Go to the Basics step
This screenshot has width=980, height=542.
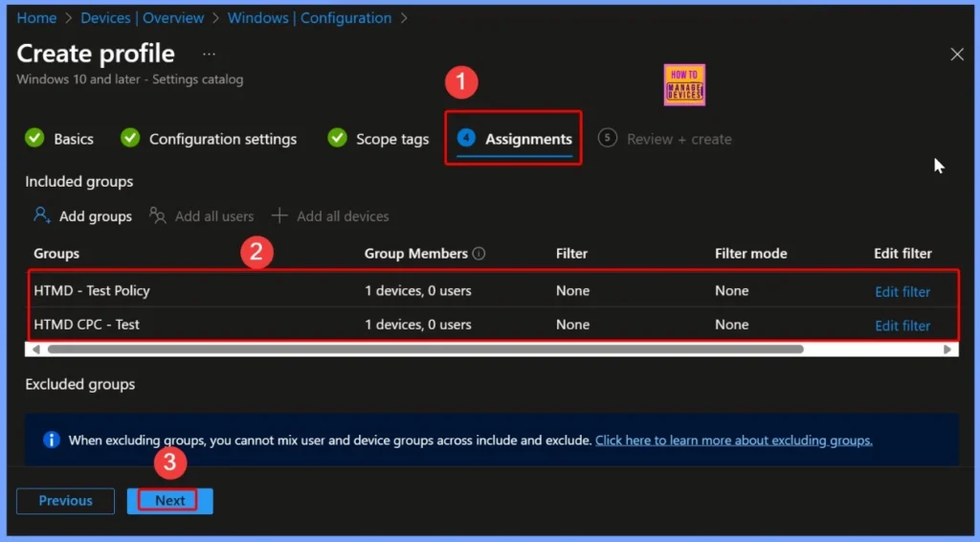pos(73,139)
